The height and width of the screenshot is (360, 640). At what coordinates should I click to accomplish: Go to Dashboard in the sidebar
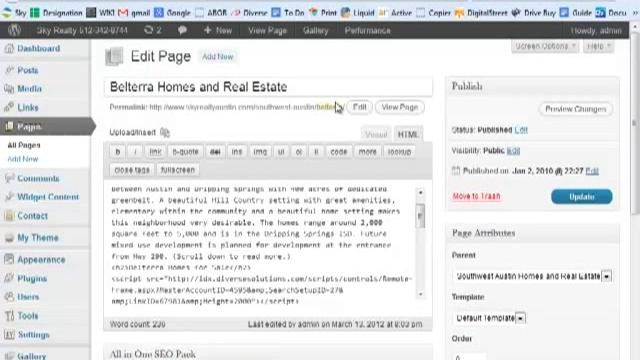tap(38, 48)
